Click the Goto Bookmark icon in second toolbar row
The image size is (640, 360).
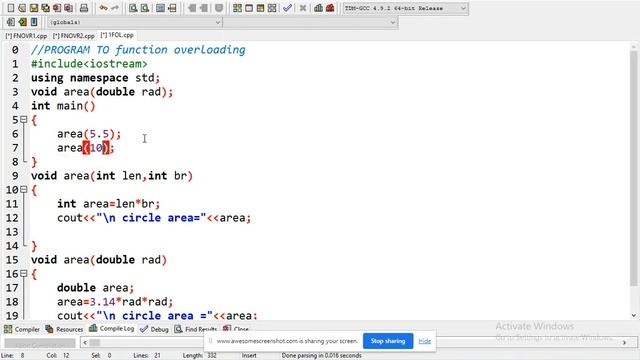[x=34, y=22]
